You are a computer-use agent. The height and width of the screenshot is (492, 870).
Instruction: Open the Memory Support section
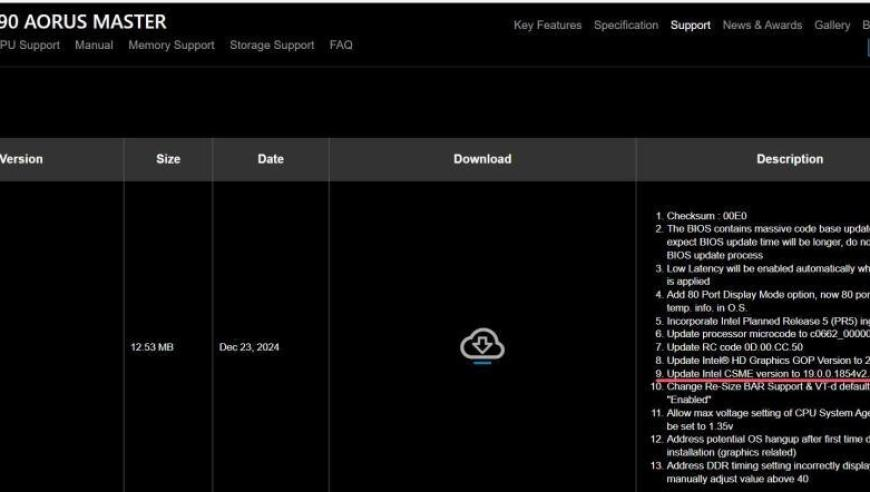171,45
